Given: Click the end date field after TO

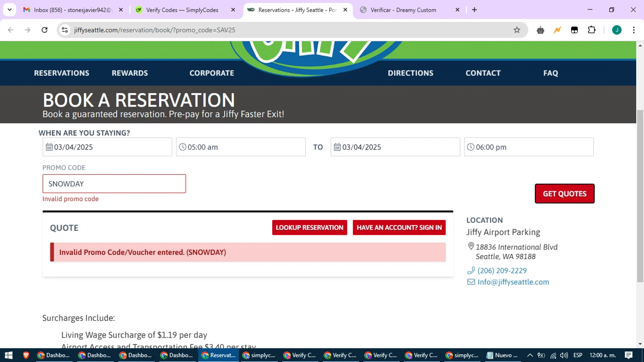Looking at the screenshot, I should coord(395,147).
